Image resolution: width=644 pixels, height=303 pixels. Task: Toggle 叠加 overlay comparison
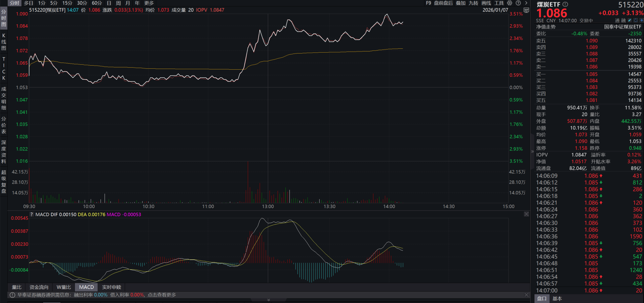(460, 3)
